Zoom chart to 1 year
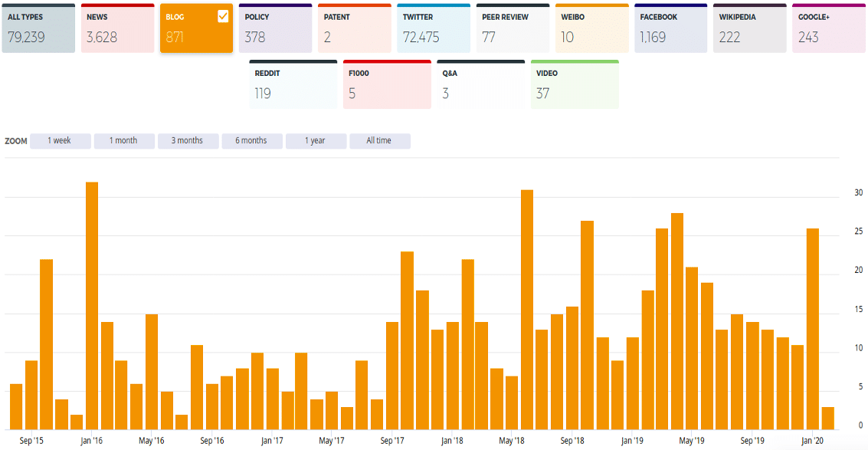This screenshot has height=450, width=868. pos(316,141)
